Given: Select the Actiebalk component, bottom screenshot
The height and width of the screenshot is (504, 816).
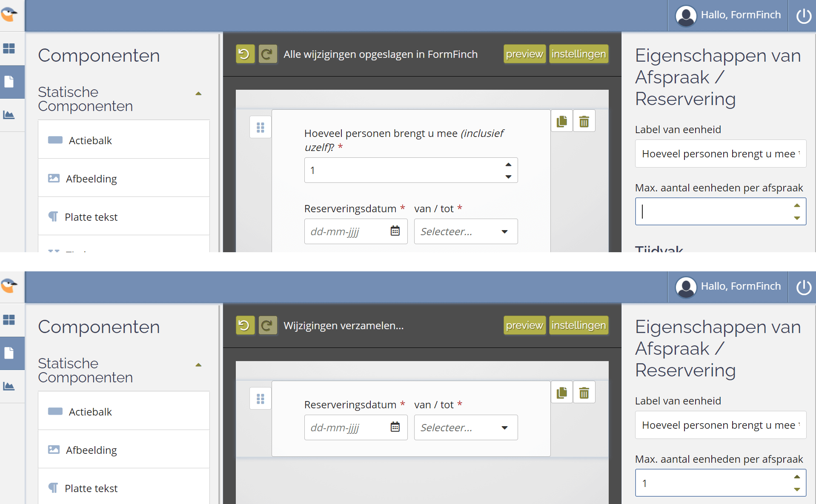Looking at the screenshot, I should [x=124, y=411].
